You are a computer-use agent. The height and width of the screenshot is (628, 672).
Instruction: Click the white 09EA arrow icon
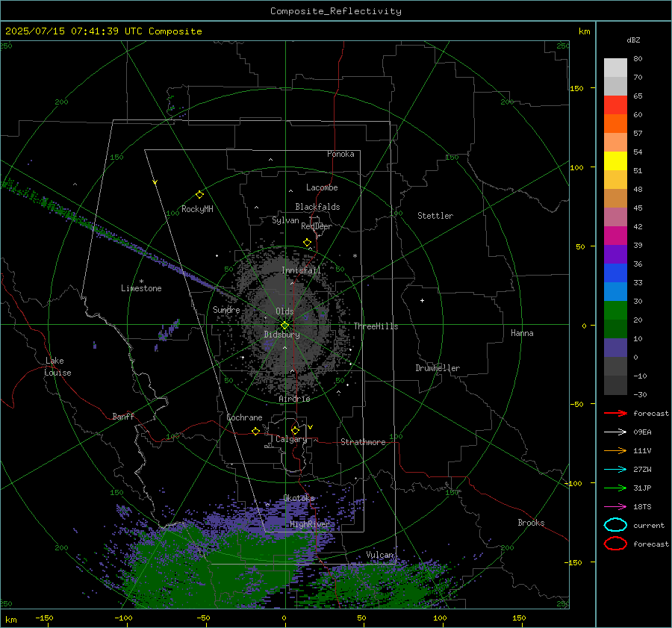[615, 432]
